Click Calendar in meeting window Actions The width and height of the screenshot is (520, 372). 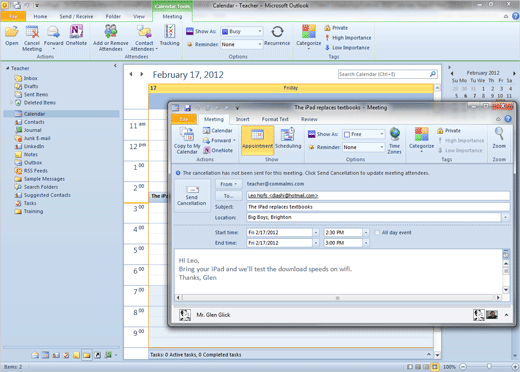(218, 131)
